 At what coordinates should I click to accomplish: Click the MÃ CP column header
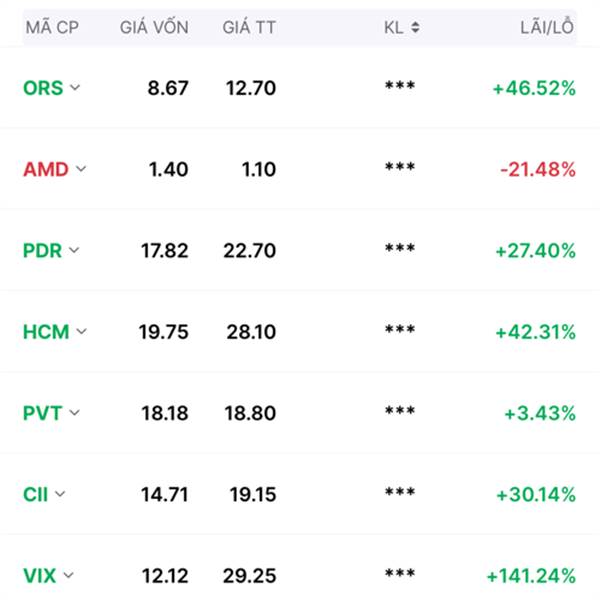click(52, 28)
